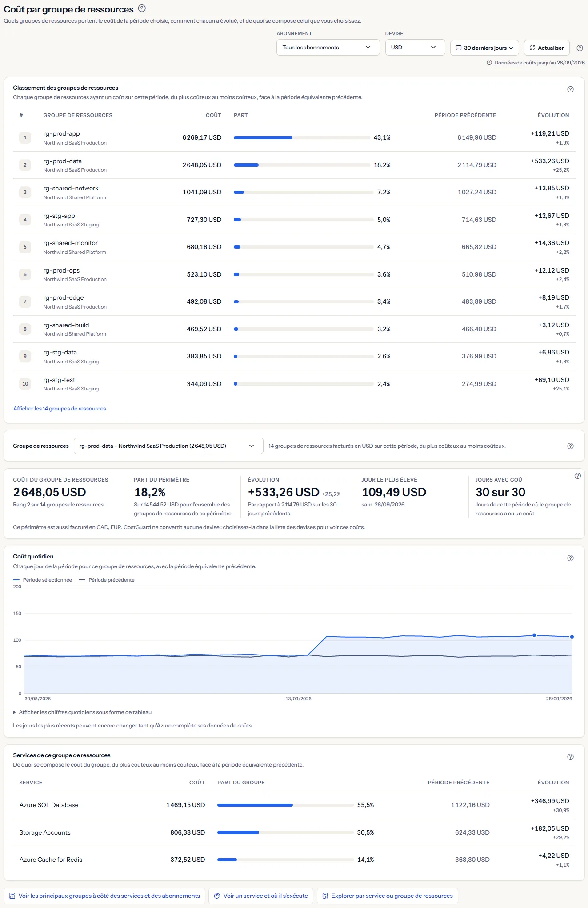Click the +533,26 USD evolution for rg-prod-data row
The height and width of the screenshot is (908, 588).
(x=550, y=161)
